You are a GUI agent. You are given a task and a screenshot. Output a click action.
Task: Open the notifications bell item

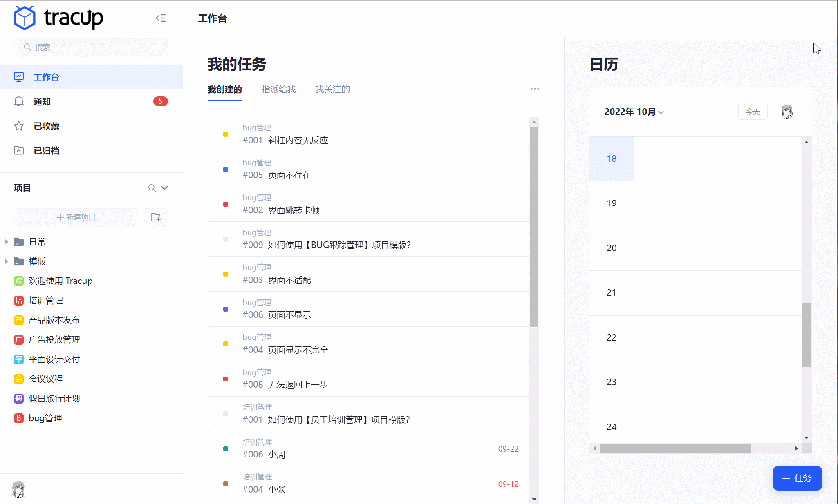[42, 101]
